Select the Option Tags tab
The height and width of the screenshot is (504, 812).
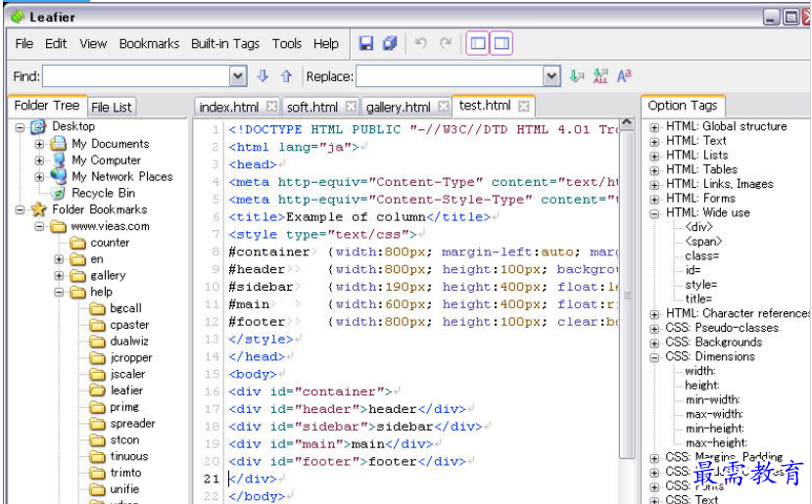tap(683, 106)
